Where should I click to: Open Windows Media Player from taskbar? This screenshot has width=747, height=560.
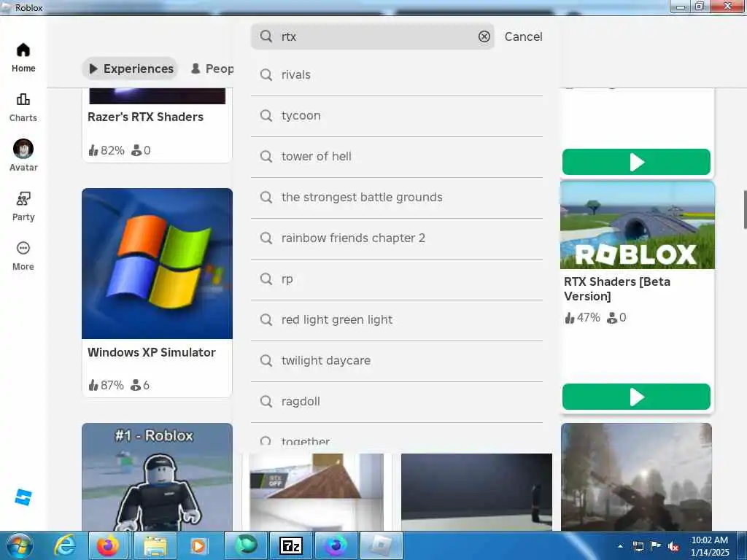(198, 545)
